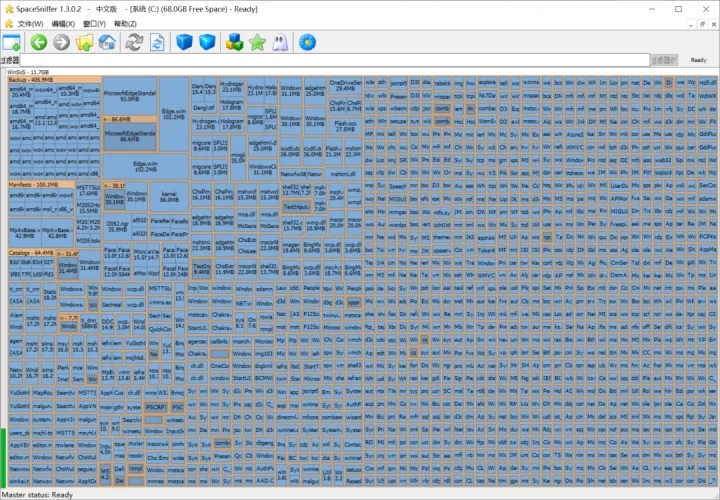Return to the home view

(107, 42)
